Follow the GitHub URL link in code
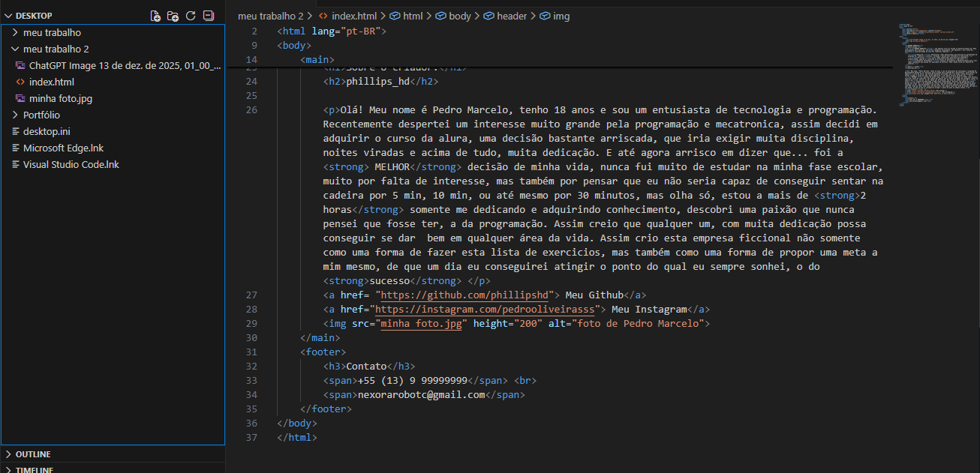Screen dimensions: 980x473 467,295
